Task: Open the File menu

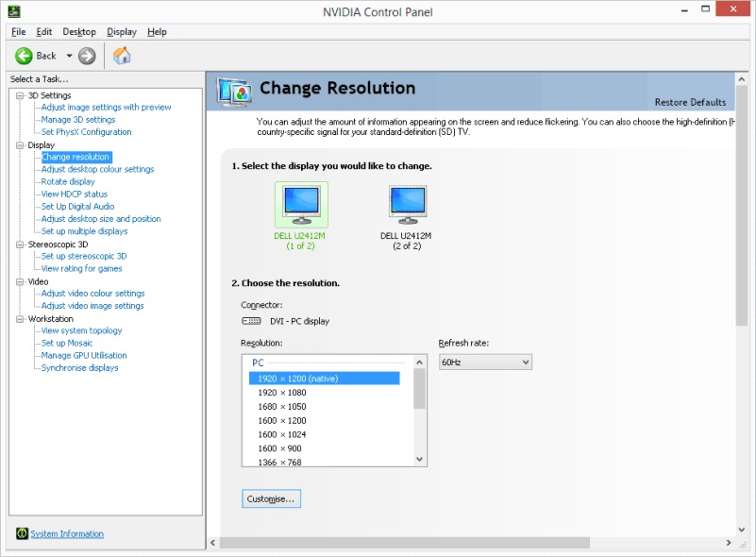Action: click(x=18, y=32)
